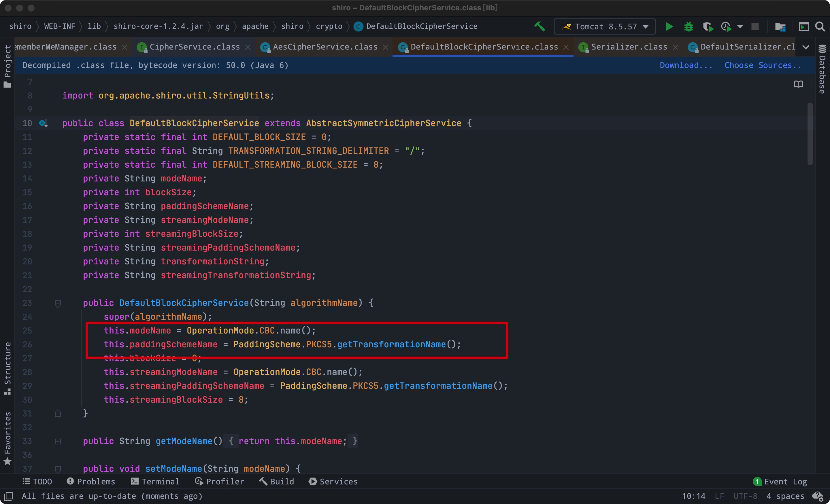Show hidden editor tabs chevron

click(806, 47)
